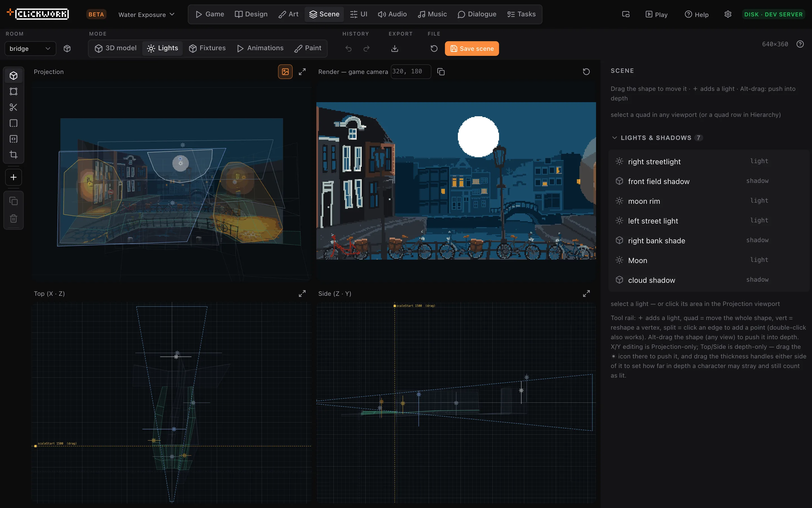This screenshot has width=812, height=508.
Task: Expand the Projection viewport to fullscreen
Action: (302, 72)
